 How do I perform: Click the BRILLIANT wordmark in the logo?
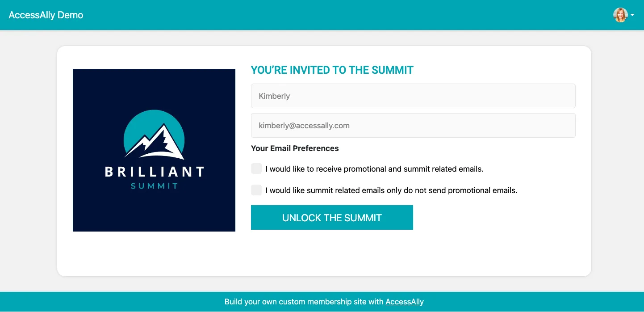[154, 172]
